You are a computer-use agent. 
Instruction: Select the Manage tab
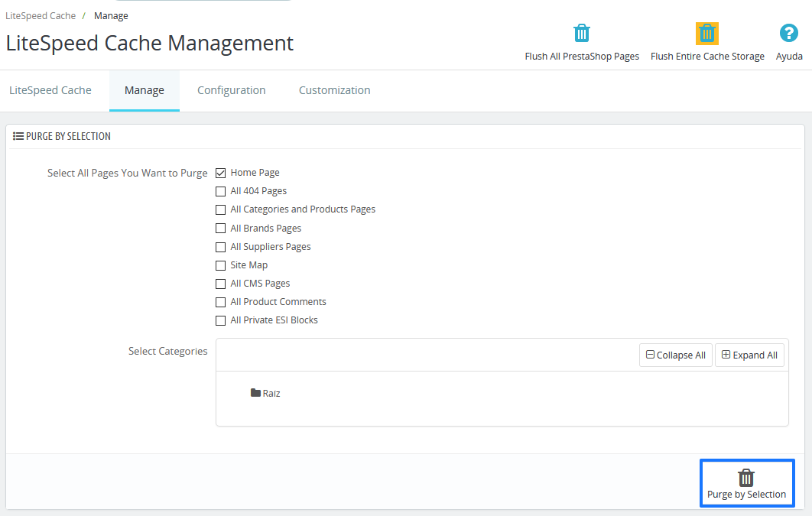(145, 90)
